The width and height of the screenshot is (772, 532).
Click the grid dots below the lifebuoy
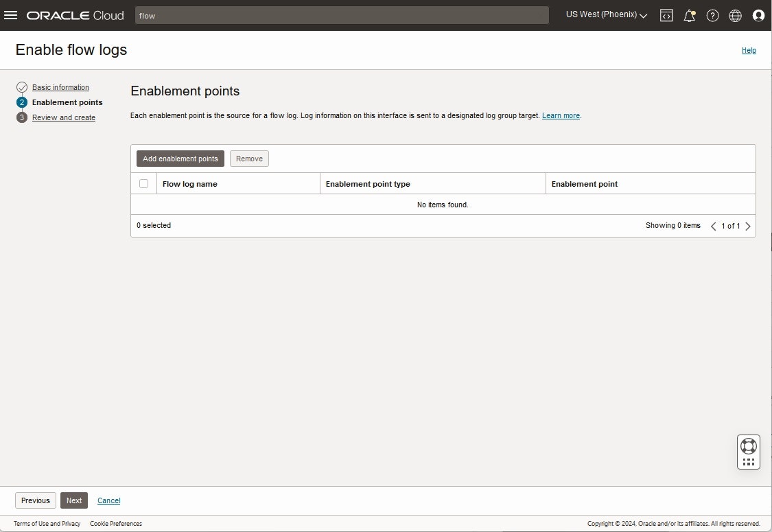pyautogui.click(x=749, y=462)
